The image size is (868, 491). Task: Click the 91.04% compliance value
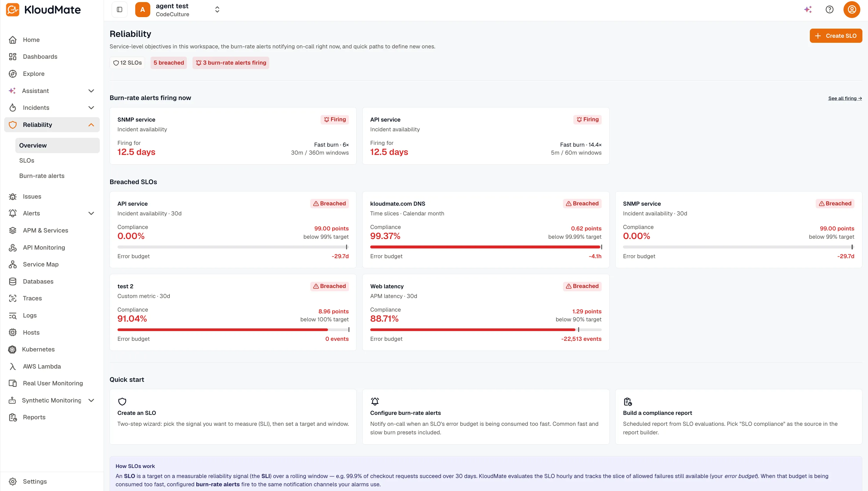[x=132, y=319]
